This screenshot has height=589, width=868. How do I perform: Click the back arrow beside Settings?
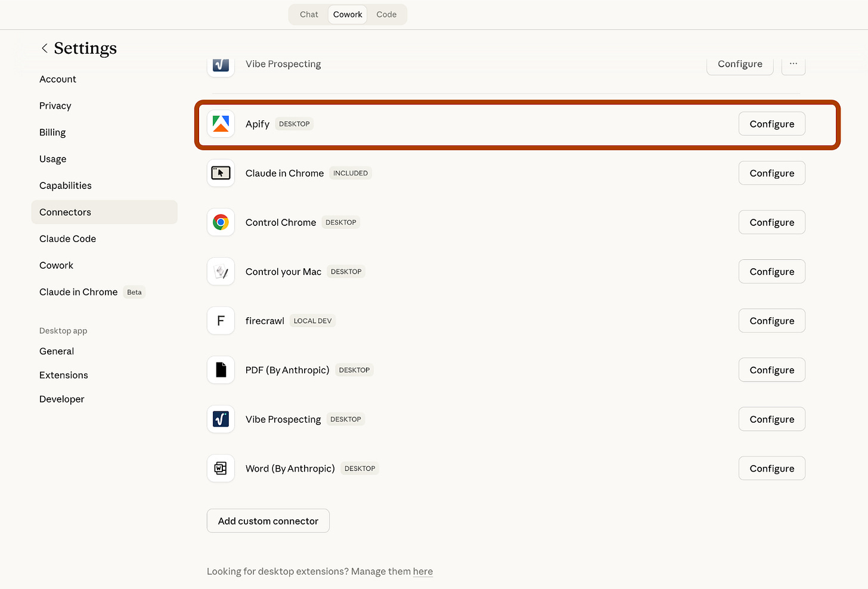[x=44, y=48]
